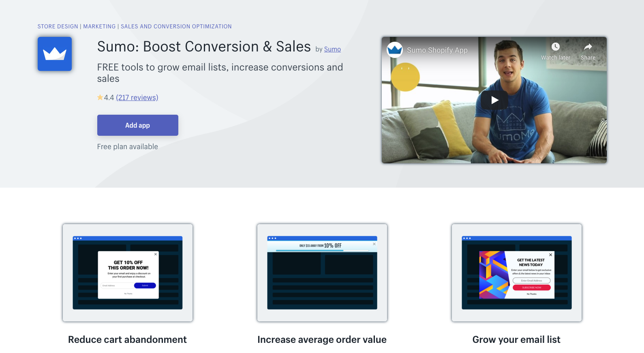Viewport: 644px width, 353px height.
Task: Open the Sumo Shopify App video title
Action: pos(437,50)
